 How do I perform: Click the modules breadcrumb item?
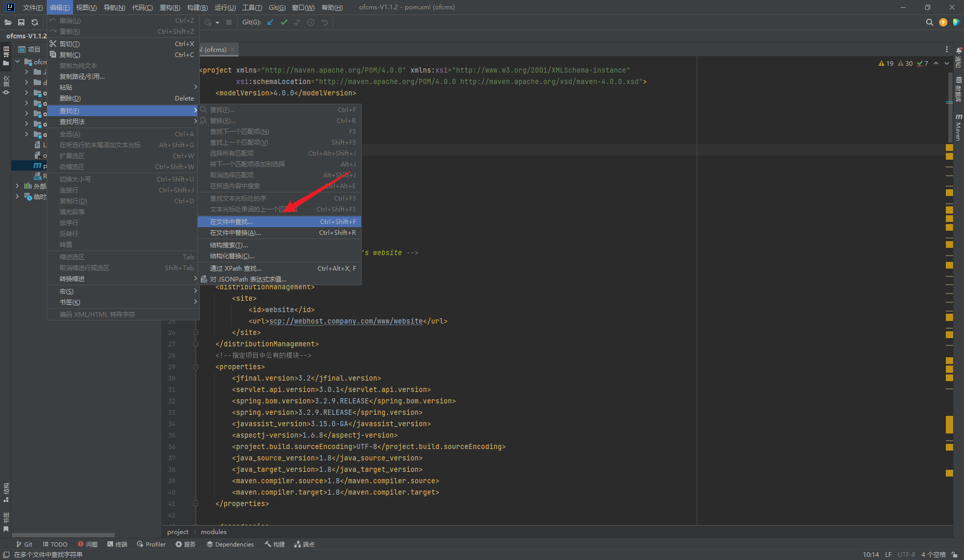[x=214, y=532]
